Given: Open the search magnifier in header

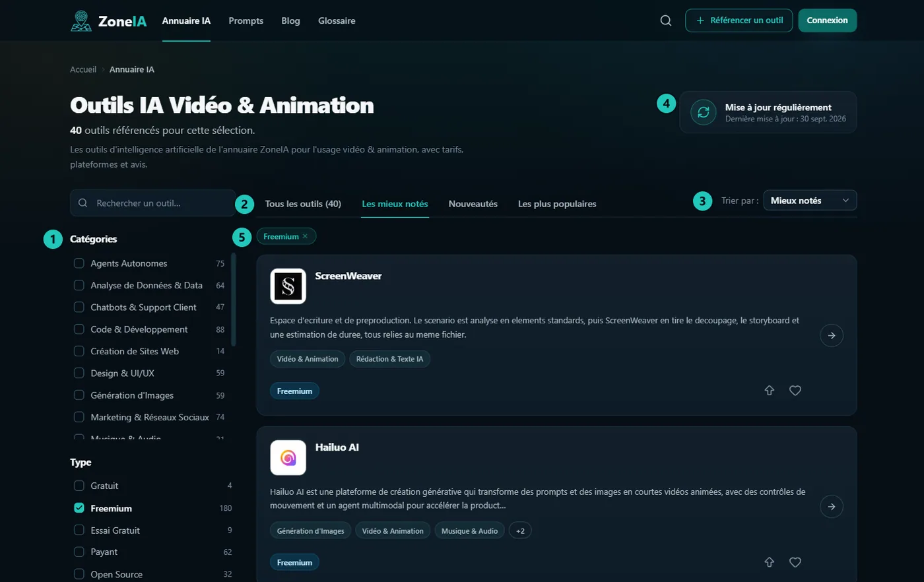Looking at the screenshot, I should (x=666, y=20).
